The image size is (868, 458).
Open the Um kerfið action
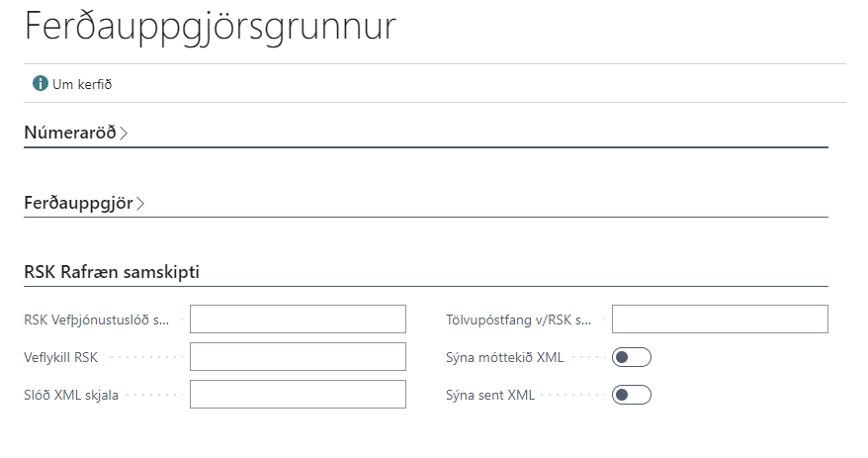[81, 84]
